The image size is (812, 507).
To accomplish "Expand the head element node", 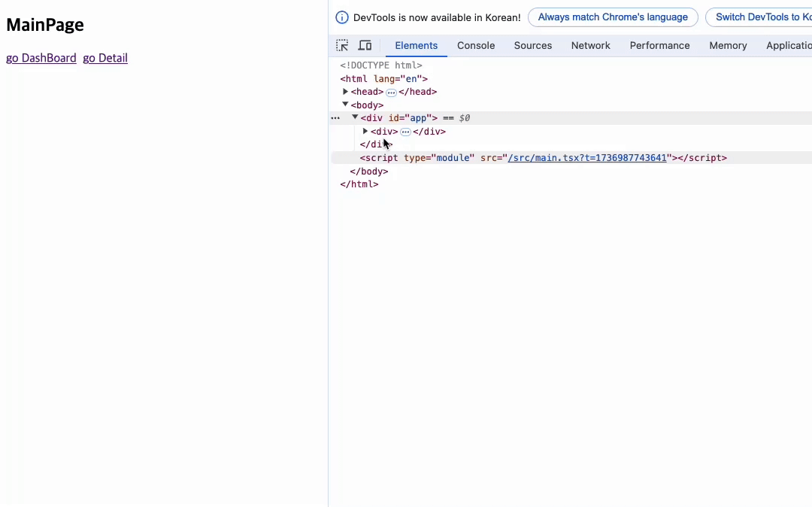I will 346,92.
